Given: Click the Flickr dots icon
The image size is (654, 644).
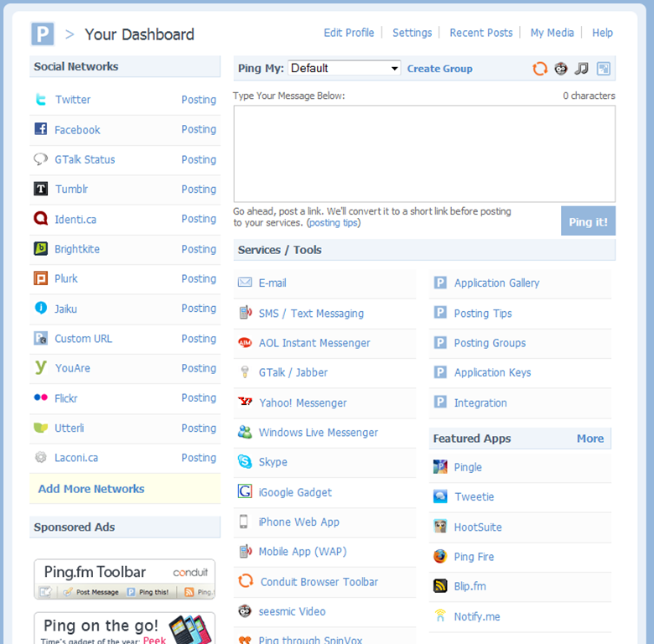Looking at the screenshot, I should (40, 397).
